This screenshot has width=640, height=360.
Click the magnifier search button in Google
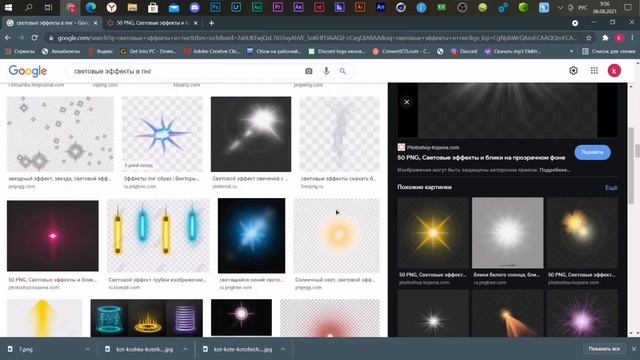pos(342,71)
